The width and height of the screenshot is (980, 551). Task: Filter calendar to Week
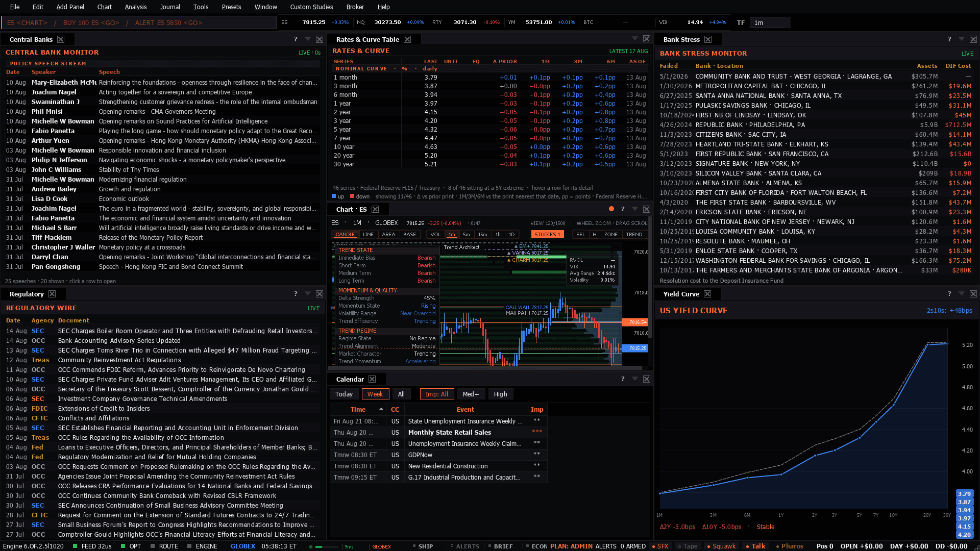tap(375, 394)
